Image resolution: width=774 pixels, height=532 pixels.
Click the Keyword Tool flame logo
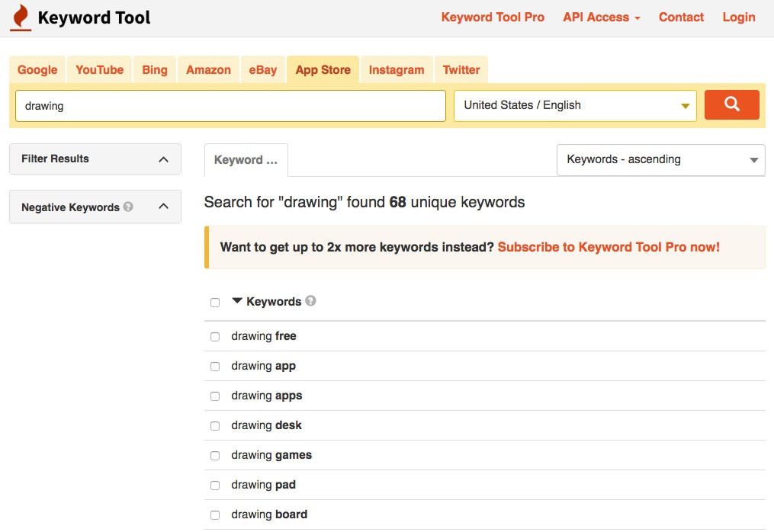click(x=19, y=17)
